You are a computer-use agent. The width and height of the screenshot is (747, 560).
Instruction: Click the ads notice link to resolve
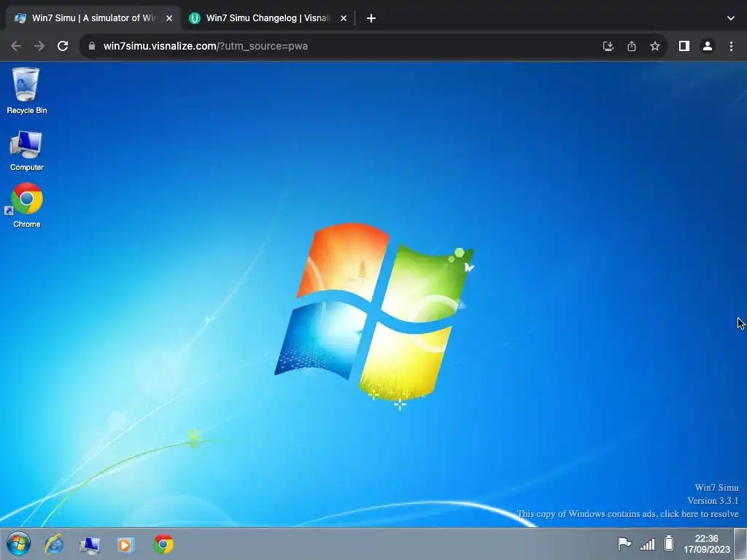point(627,514)
